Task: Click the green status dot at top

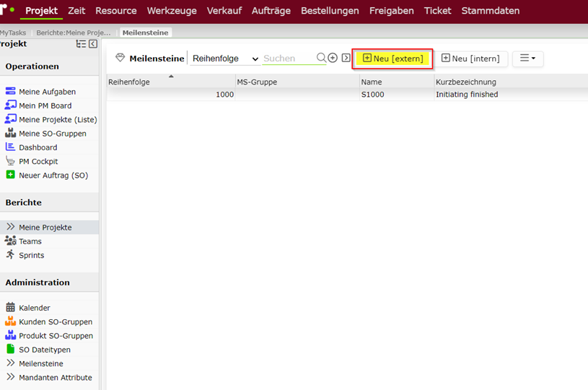Action: (x=12, y=10)
